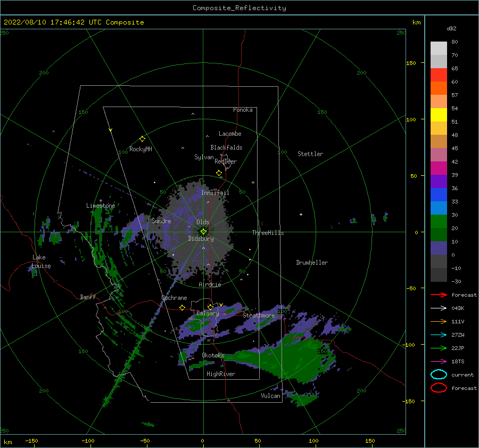
Task: Click the asterisk marker east of Innisfail
Action: pos(253,183)
